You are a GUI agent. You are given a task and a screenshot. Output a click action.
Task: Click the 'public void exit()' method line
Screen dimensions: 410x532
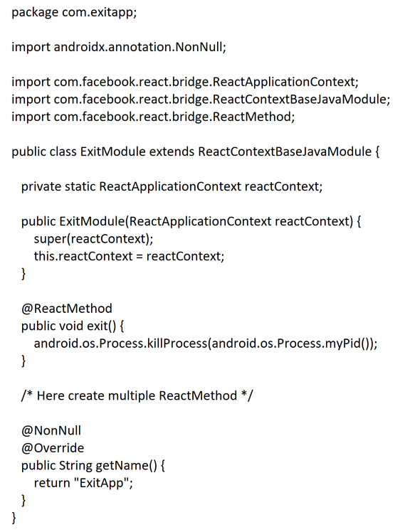tap(73, 326)
